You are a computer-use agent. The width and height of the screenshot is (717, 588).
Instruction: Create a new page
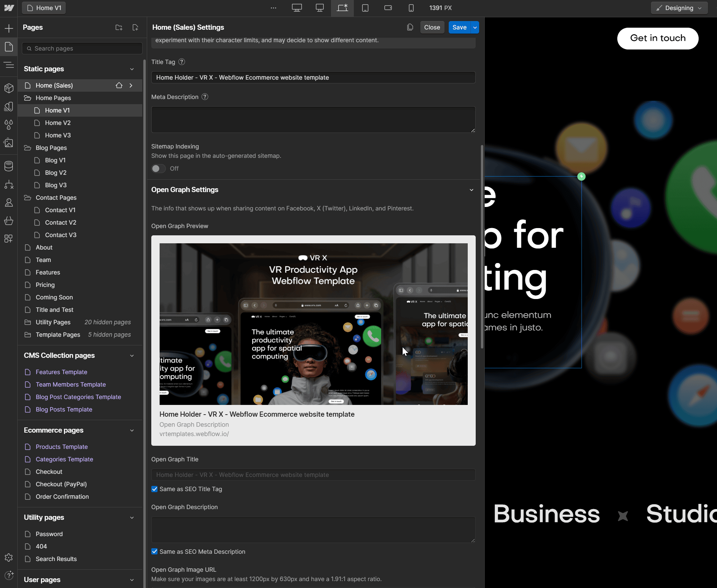click(135, 27)
